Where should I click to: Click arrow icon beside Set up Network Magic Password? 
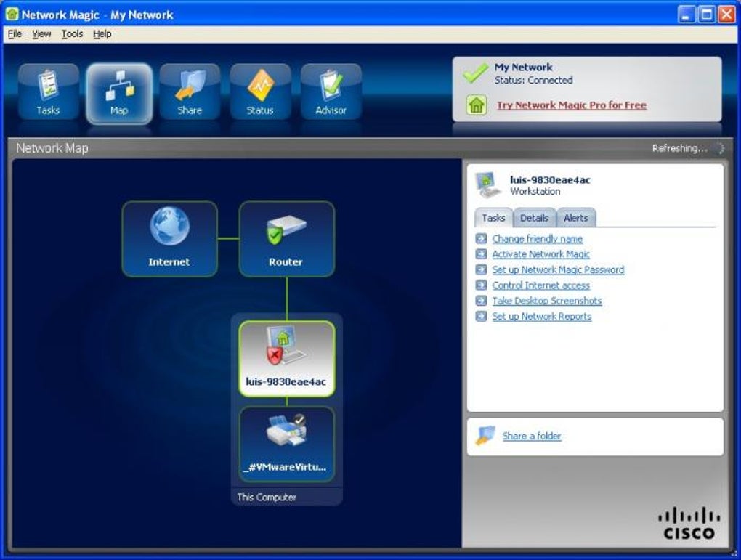coord(481,270)
